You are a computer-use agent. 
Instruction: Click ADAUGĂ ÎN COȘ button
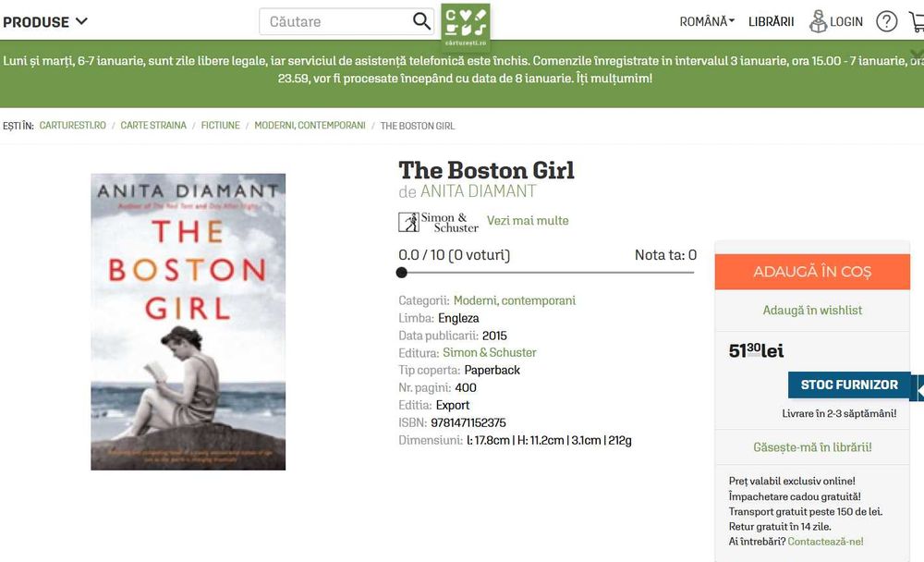[x=812, y=272]
